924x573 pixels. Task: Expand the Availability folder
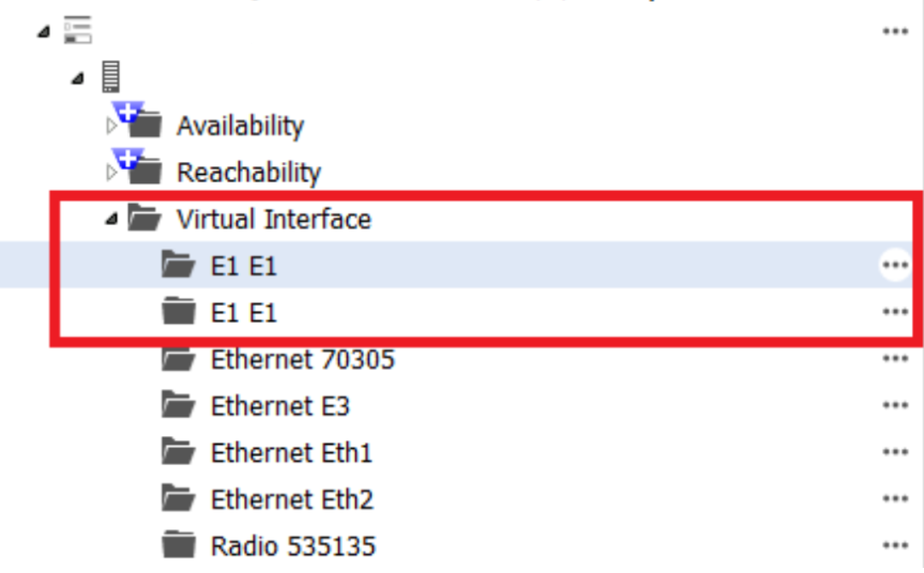coord(109,127)
